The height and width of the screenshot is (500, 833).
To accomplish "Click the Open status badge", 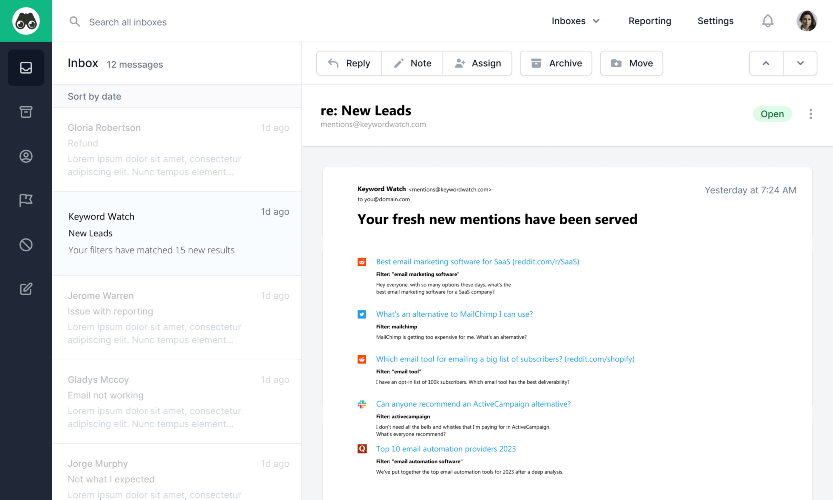I will pos(772,114).
